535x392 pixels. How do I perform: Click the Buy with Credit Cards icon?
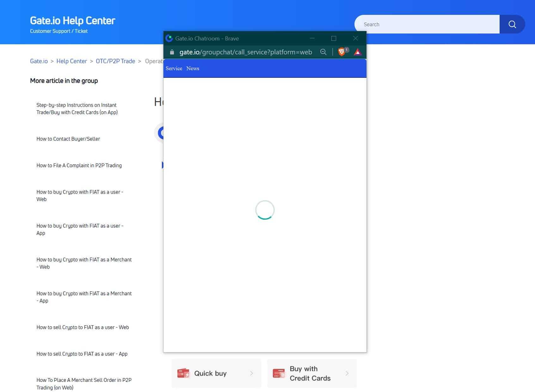click(279, 373)
